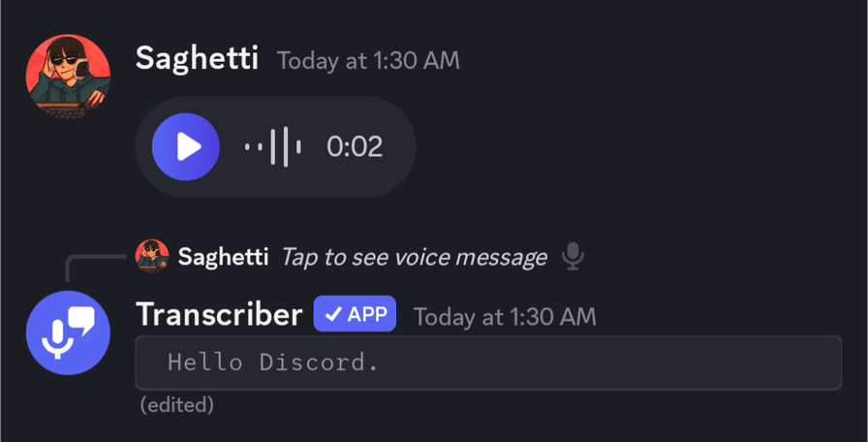Click the timestamp beside the top Saghetti name
The width and height of the screenshot is (868, 442).
(368, 60)
